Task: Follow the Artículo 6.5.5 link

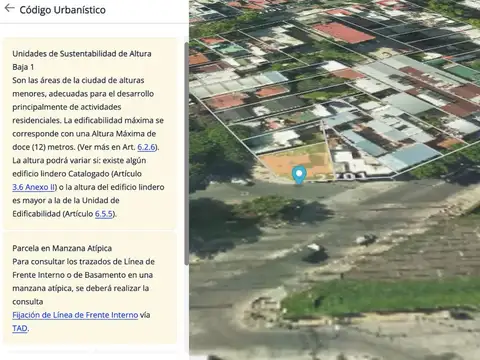Action: (104, 214)
